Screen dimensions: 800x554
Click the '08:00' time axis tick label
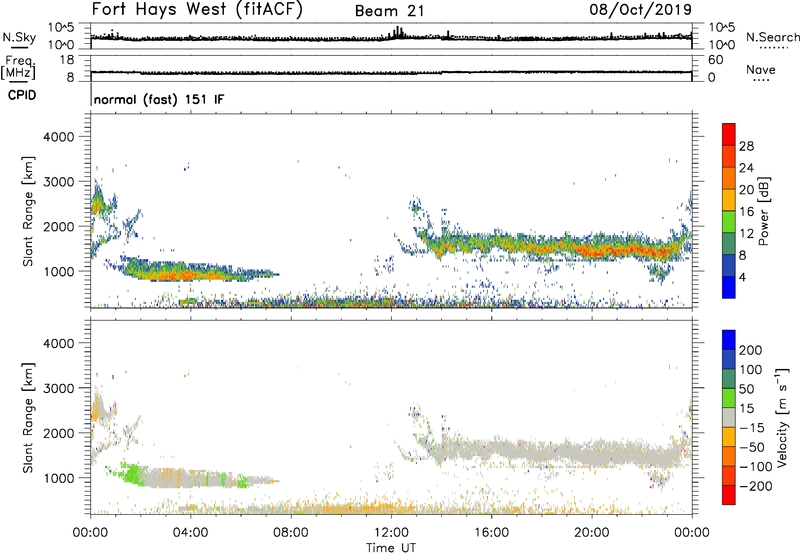pos(291,533)
